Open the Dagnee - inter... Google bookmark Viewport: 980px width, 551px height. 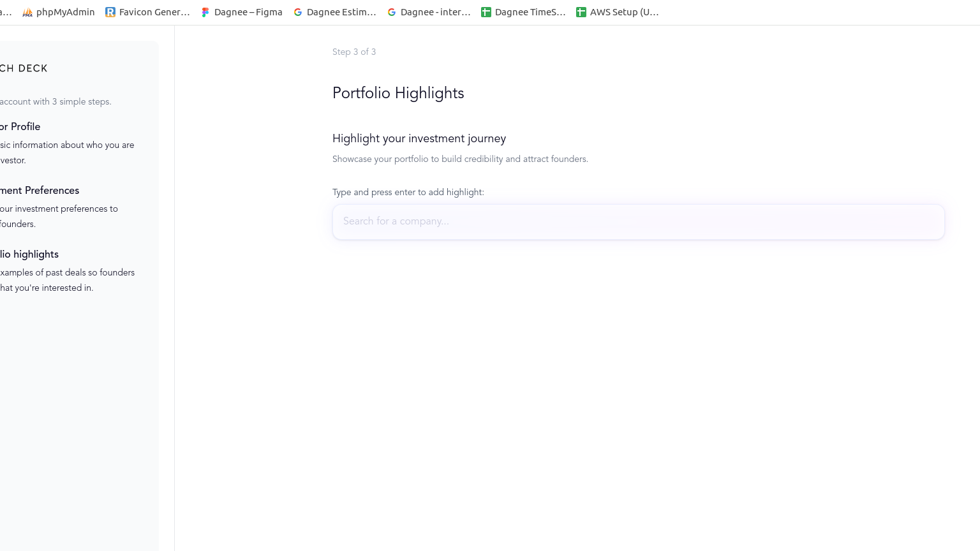click(x=429, y=12)
